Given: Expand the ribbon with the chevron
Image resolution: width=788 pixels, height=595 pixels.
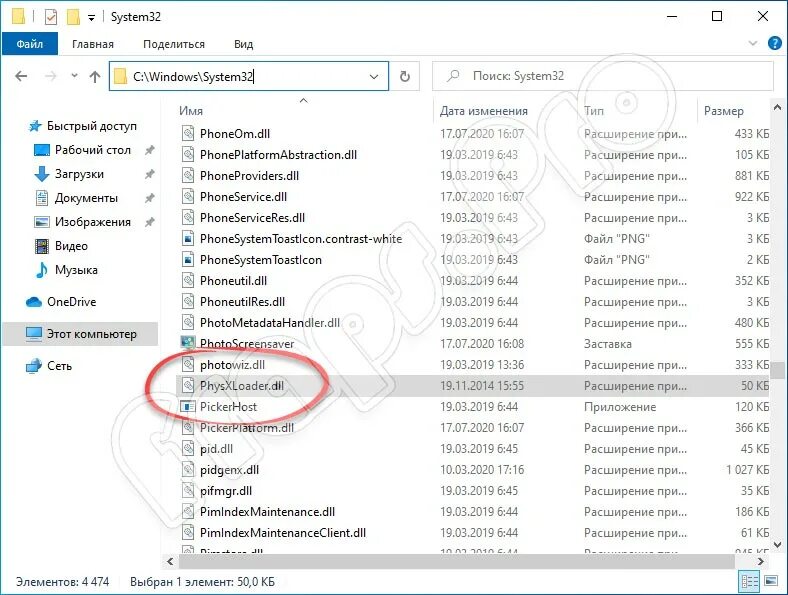Looking at the screenshot, I should pyautogui.click(x=753, y=43).
